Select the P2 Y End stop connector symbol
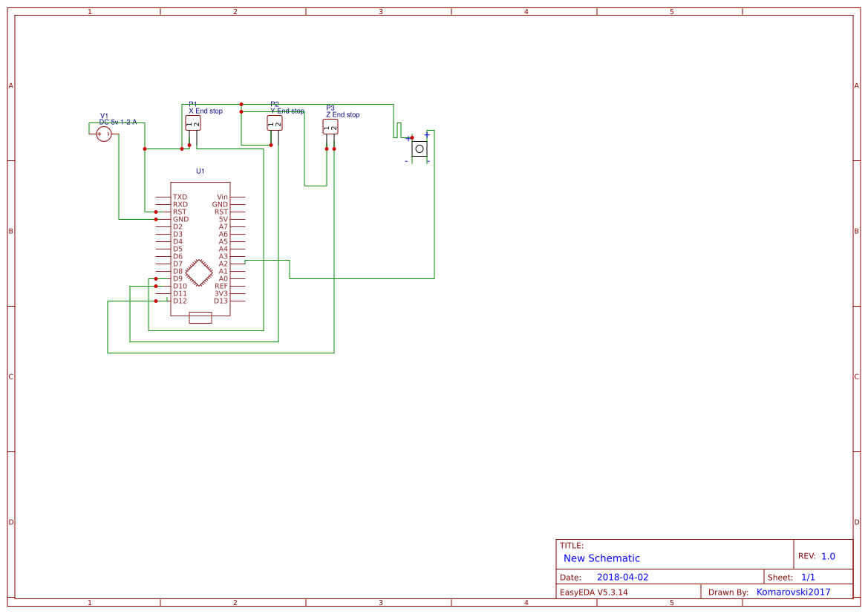Image resolution: width=868 pixels, height=614 pixels. pos(274,122)
